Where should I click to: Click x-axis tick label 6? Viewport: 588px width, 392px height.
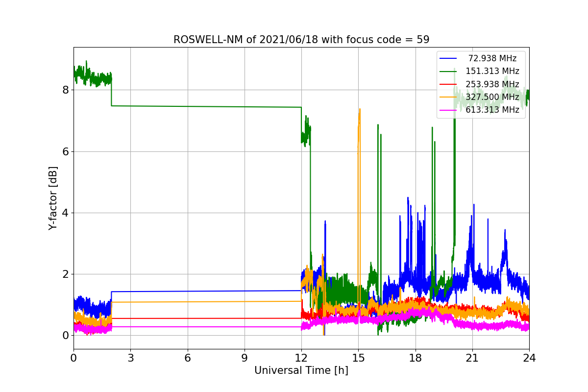pyautogui.click(x=187, y=358)
